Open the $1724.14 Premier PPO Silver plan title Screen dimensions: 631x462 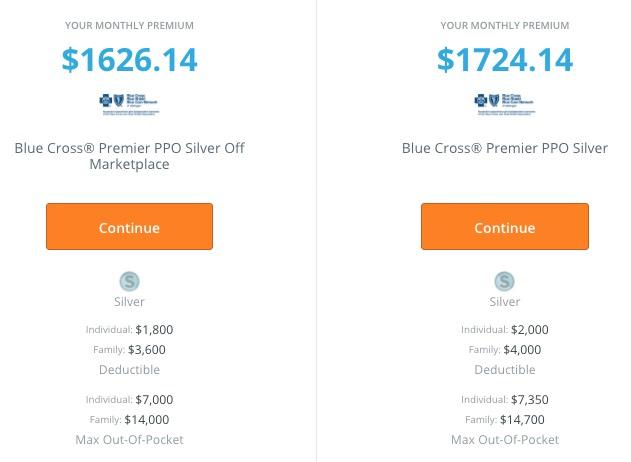pyautogui.click(x=504, y=148)
